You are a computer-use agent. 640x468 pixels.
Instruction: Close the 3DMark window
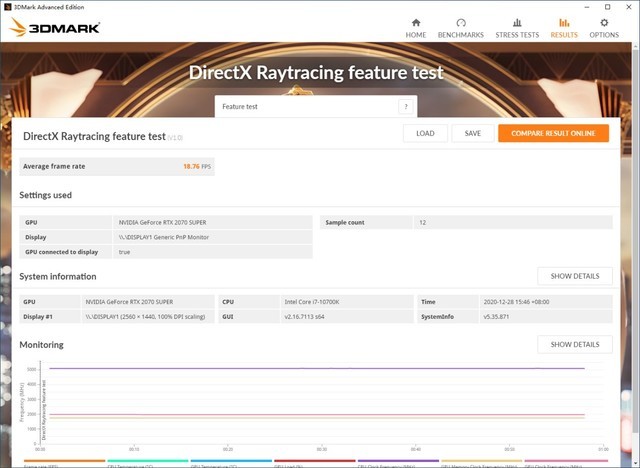[629, 7]
